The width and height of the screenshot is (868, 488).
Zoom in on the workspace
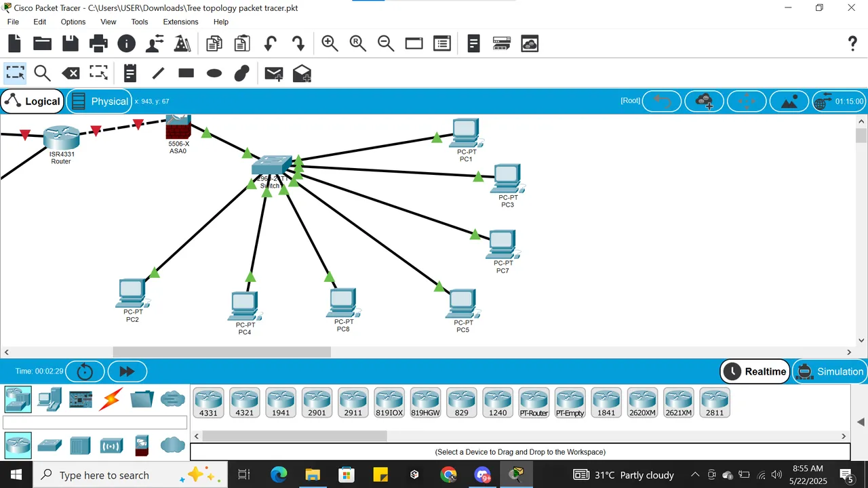tap(330, 44)
